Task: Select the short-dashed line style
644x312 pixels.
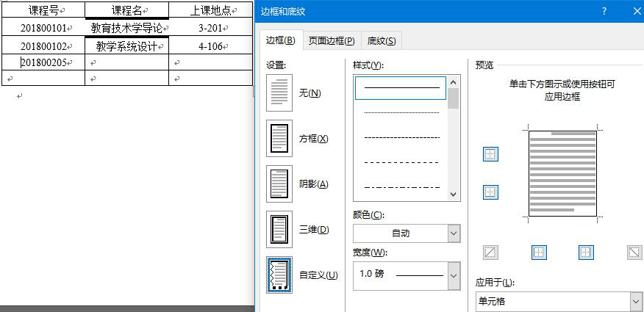Action: [x=401, y=137]
